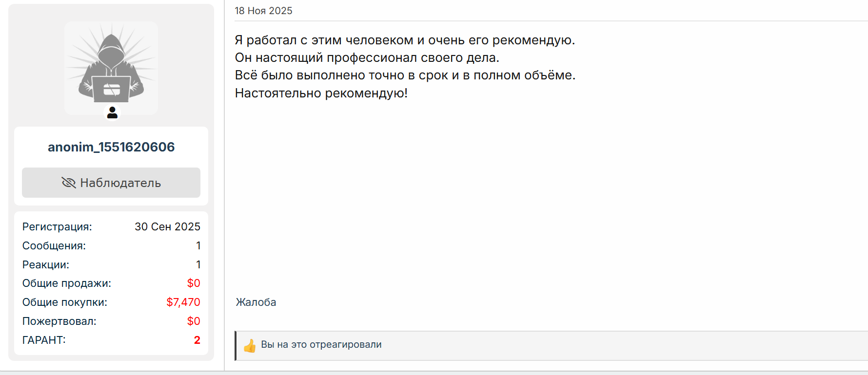The height and width of the screenshot is (375, 868).
Task: Click registration date 30 Сен 2025
Action: (x=167, y=227)
